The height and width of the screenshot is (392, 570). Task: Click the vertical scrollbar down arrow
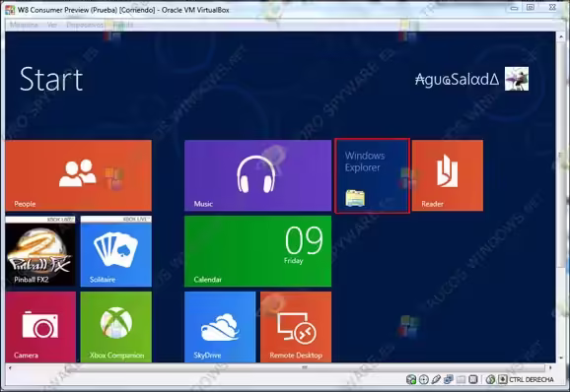point(560,359)
